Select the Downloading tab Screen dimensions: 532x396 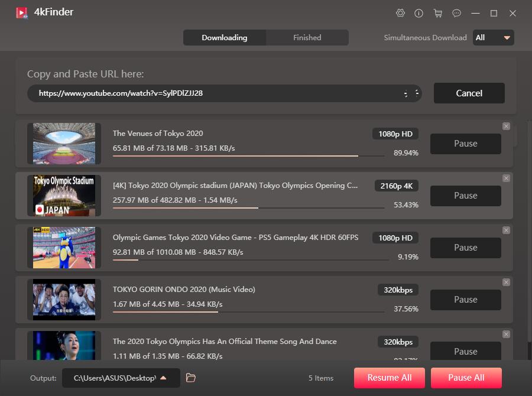click(224, 38)
